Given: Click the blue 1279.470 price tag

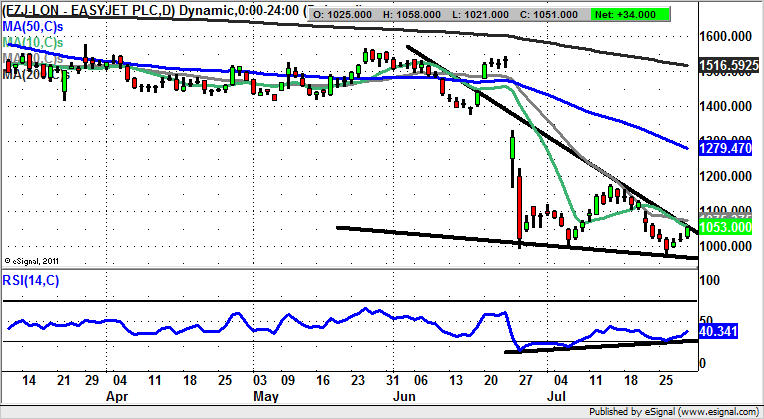Looking at the screenshot, I should point(725,149).
